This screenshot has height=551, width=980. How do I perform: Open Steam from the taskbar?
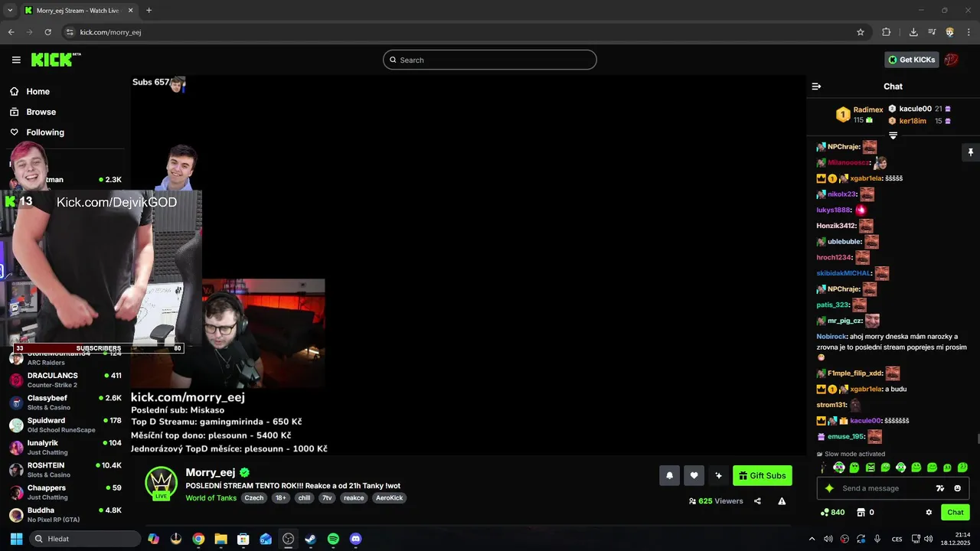310,539
